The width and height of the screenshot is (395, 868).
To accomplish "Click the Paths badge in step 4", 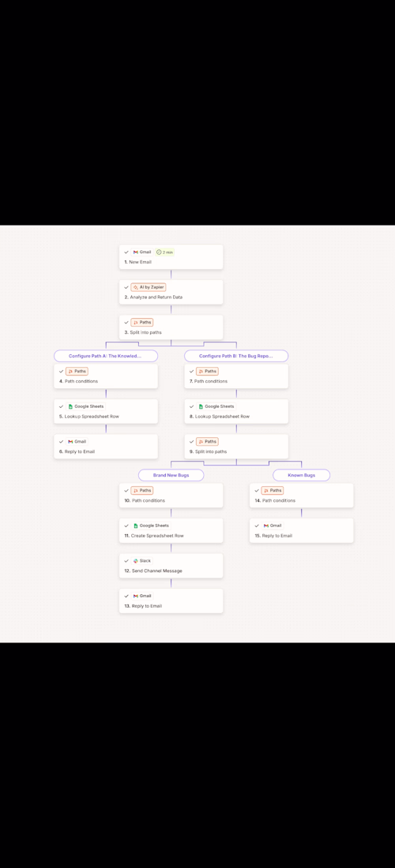I will tap(77, 372).
